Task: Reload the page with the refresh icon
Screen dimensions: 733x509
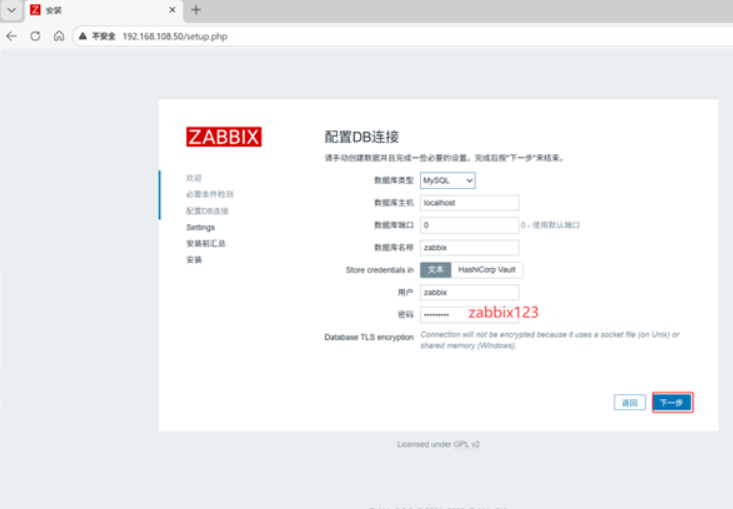Action: click(x=35, y=36)
